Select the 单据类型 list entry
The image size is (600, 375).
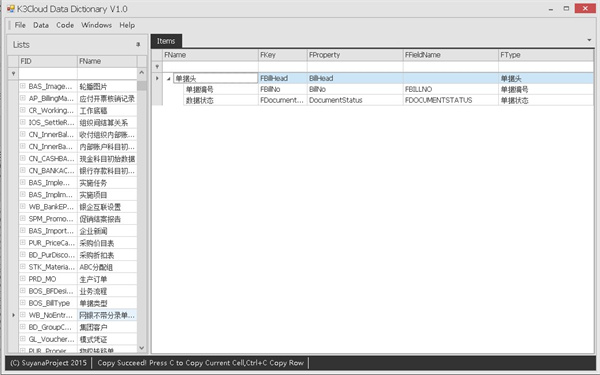point(107,303)
